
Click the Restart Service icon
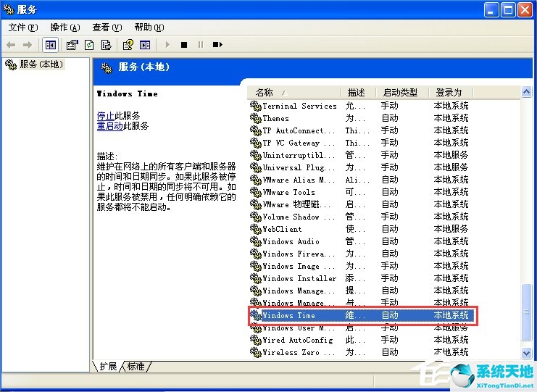217,45
